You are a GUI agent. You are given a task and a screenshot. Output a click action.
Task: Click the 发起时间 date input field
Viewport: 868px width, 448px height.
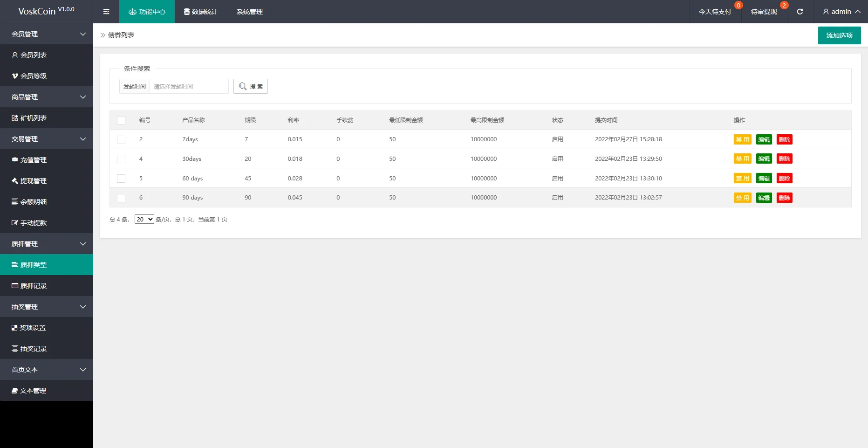tap(189, 86)
